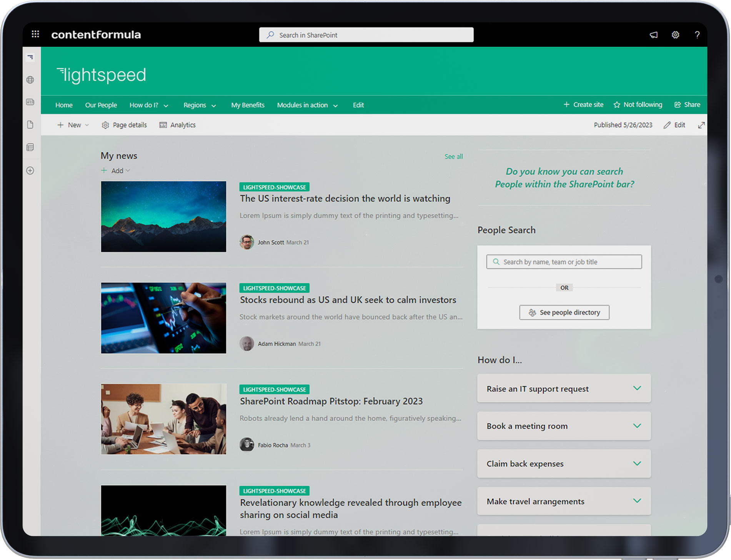Open SharePoint settings gear icon
This screenshot has width=731, height=560.
click(676, 35)
